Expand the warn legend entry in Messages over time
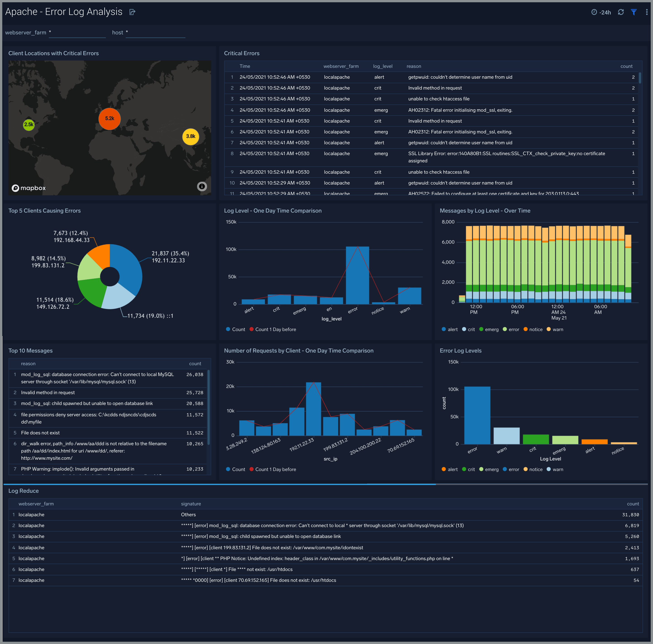 555,329
